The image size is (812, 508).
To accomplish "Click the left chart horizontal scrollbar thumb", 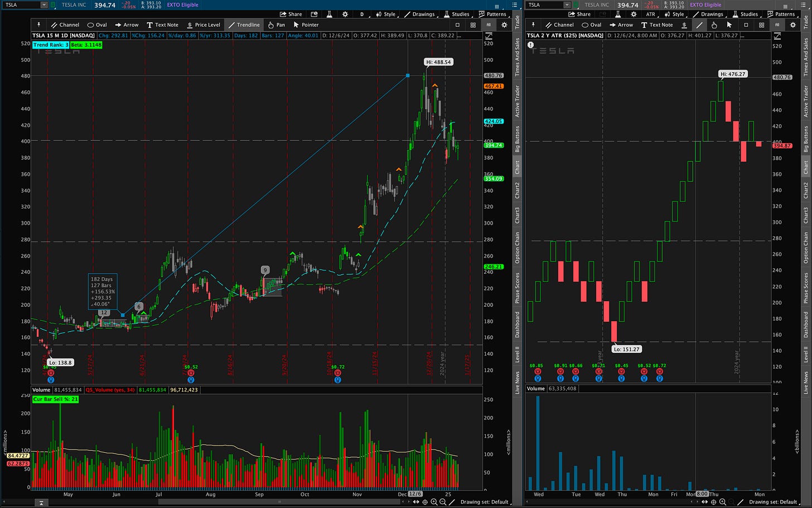I will click(x=279, y=502).
